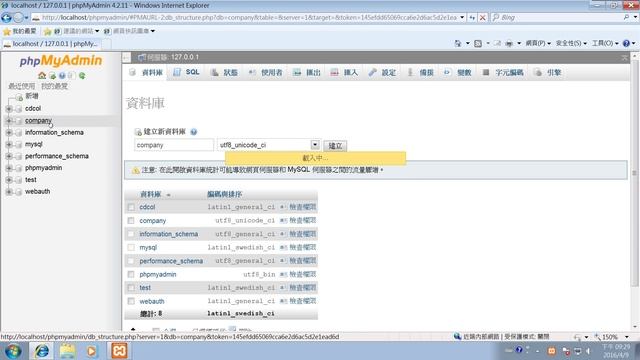Click the volume speaker icon in the system tray
Image resolution: width=640 pixels, height=360 pixels.
589,351
